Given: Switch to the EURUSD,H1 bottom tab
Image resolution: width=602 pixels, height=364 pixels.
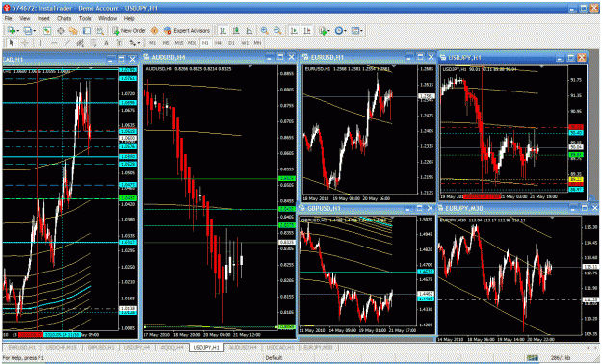Looking at the screenshot, I should coord(22,347).
